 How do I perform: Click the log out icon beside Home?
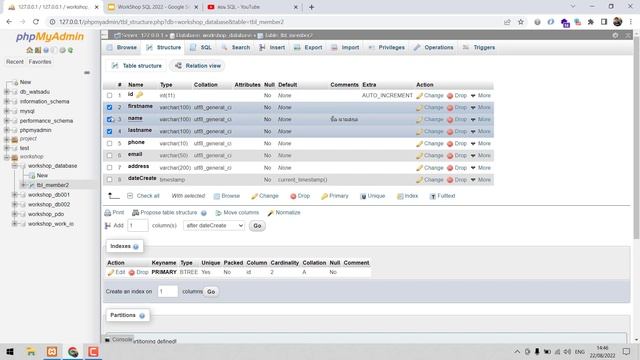38,50
